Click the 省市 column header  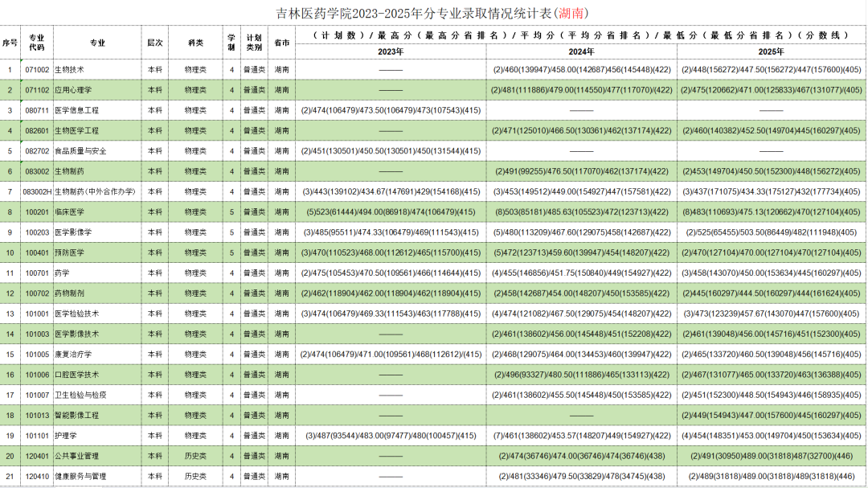tap(282, 43)
